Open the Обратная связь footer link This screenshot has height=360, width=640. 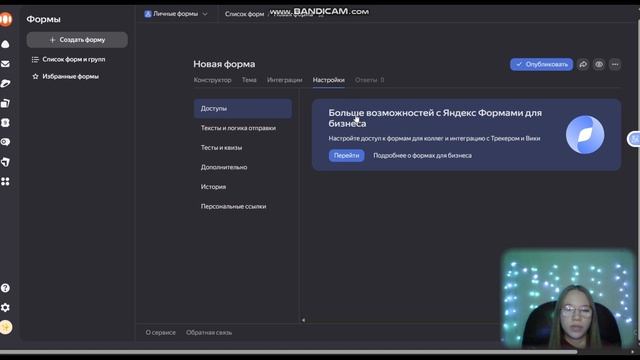coord(209,333)
